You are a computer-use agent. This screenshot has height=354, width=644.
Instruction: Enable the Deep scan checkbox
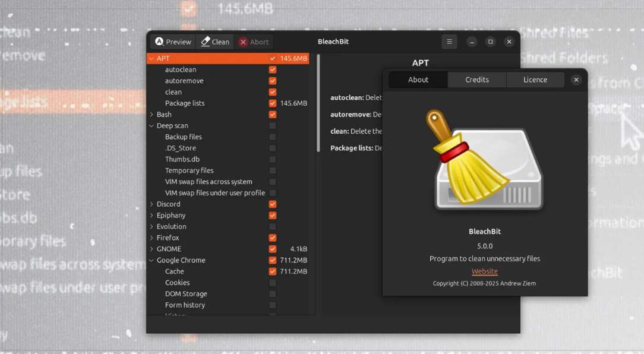point(273,126)
